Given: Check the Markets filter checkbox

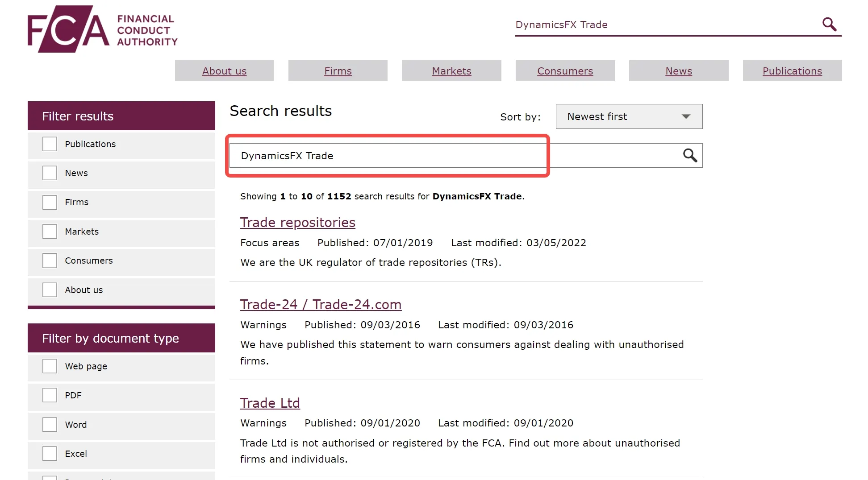Looking at the screenshot, I should [x=50, y=232].
